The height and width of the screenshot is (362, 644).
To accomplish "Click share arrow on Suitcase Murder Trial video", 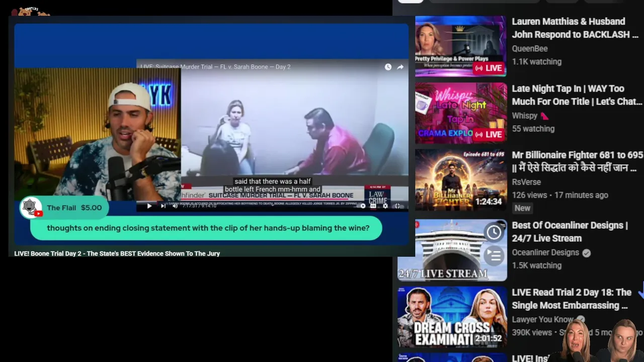I will tap(400, 67).
